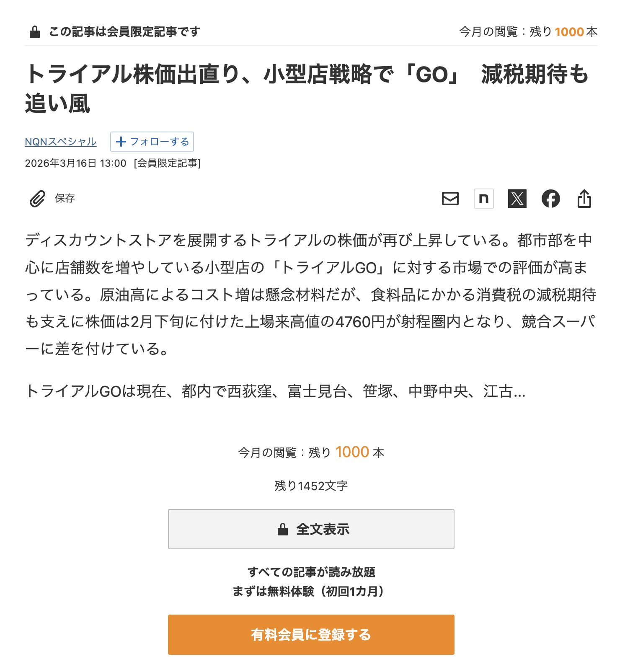Click the lock icon beside the member-only notice

(35, 32)
